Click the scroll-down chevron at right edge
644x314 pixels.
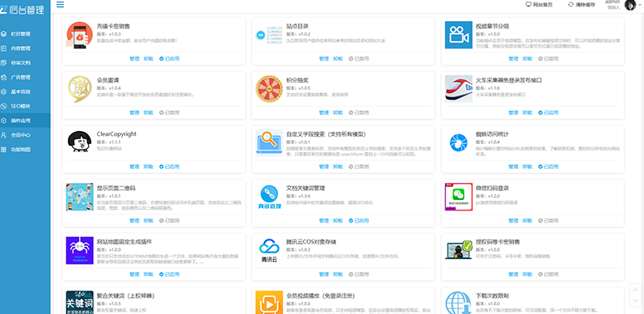click(635, 300)
